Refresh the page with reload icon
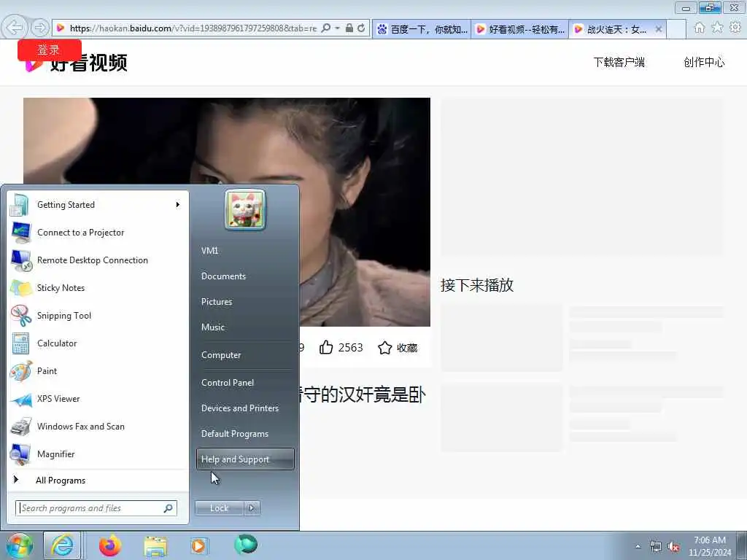The image size is (747, 560). pos(362,28)
